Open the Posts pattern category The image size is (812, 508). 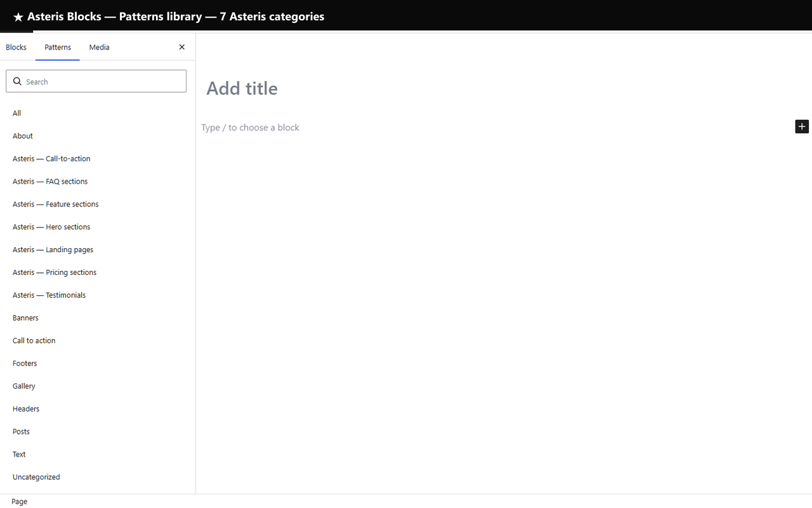click(98, 432)
